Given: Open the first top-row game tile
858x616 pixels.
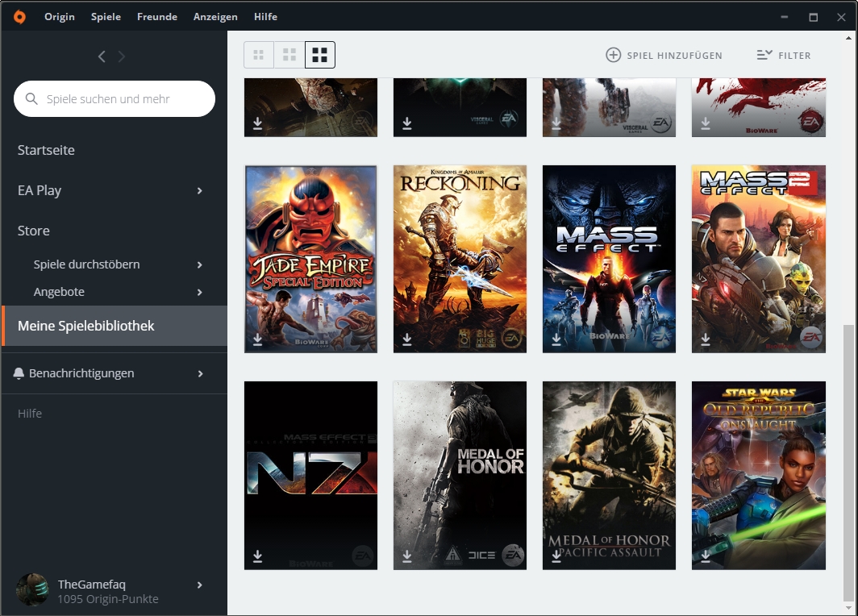Looking at the screenshot, I should point(310,107).
